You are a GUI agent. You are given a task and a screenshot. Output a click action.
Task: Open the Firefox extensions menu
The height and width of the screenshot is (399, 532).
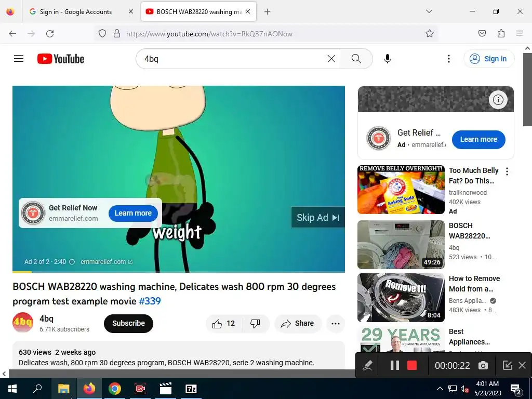[501, 33]
